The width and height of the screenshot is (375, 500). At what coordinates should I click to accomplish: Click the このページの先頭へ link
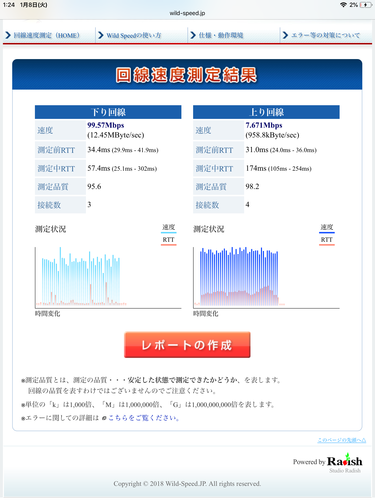click(x=341, y=440)
